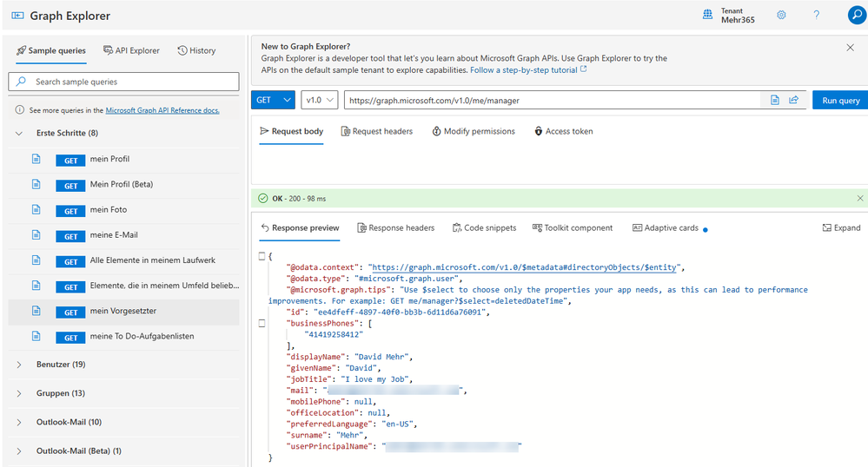Open docs icon for Elemente, die in meinem Umfeld

click(x=36, y=285)
